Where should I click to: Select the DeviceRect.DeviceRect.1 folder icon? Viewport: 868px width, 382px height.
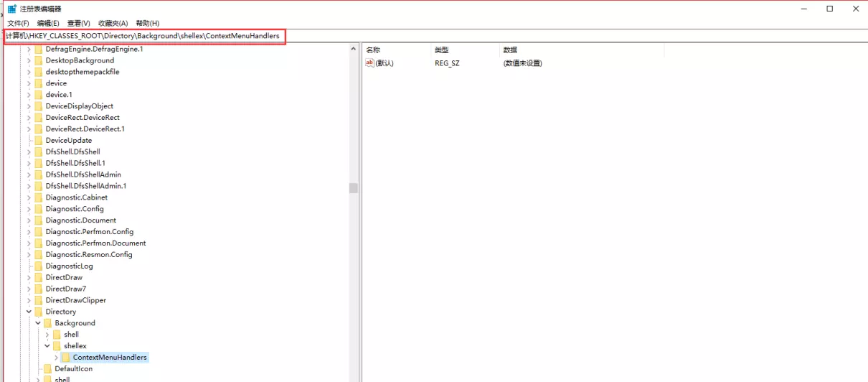[39, 129]
